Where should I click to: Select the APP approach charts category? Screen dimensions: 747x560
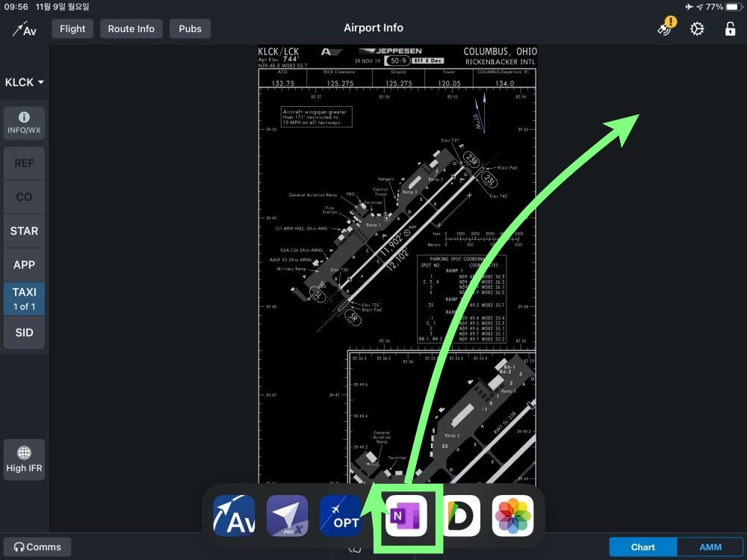coord(24,265)
